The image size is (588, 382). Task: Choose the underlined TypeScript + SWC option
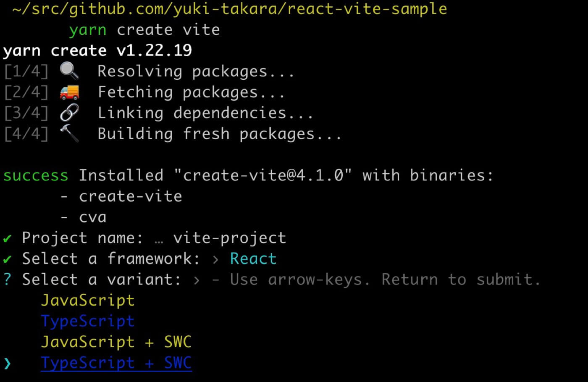pyautogui.click(x=116, y=363)
